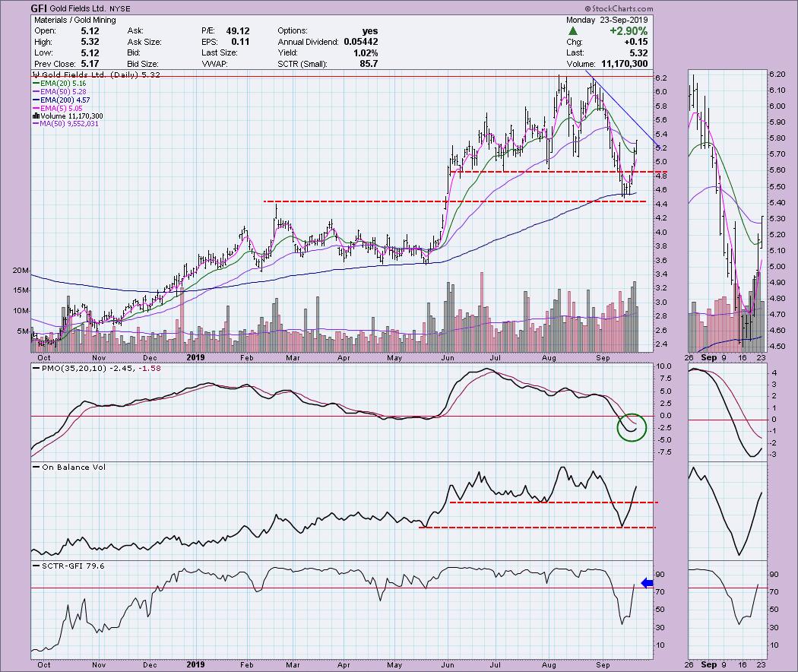Click the P/E value 49.12
The height and width of the screenshot is (672, 798).
coord(238,31)
